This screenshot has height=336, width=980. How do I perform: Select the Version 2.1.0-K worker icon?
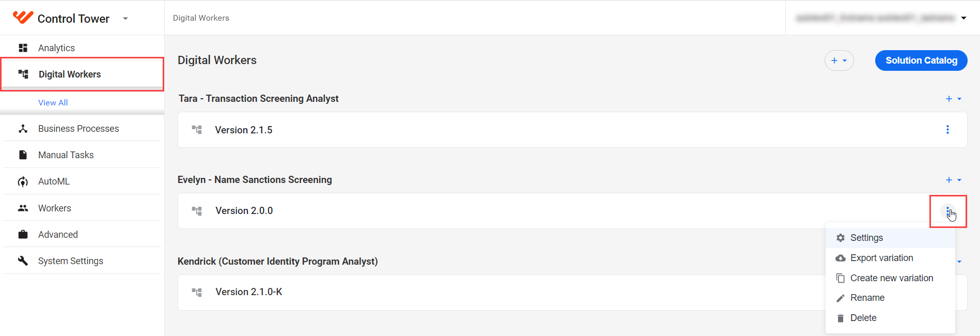click(197, 292)
